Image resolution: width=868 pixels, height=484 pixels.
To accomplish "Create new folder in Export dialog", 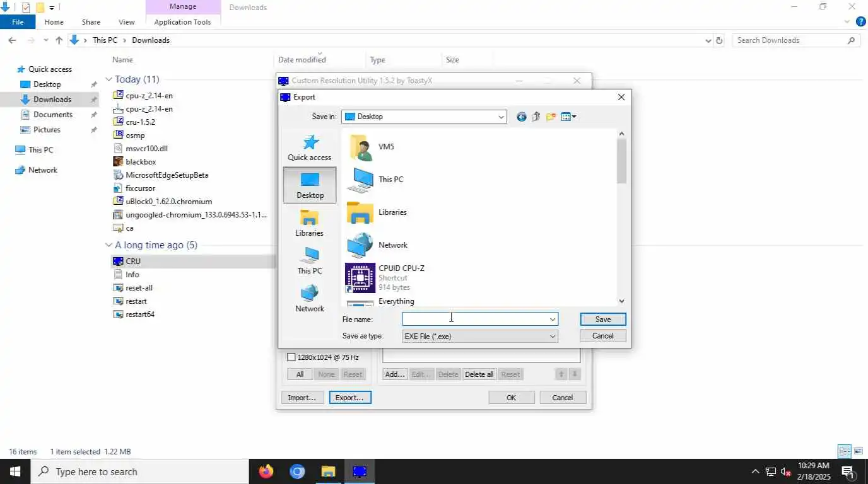I will pos(551,117).
